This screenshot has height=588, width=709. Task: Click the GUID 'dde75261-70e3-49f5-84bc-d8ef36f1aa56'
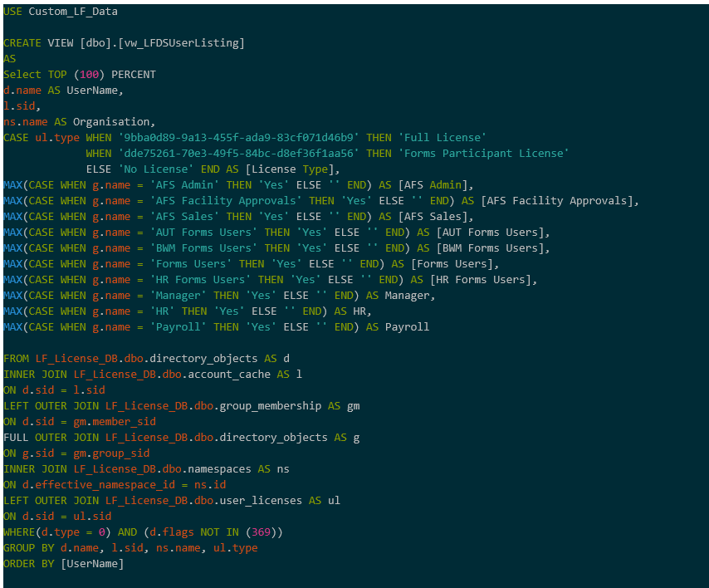click(239, 154)
